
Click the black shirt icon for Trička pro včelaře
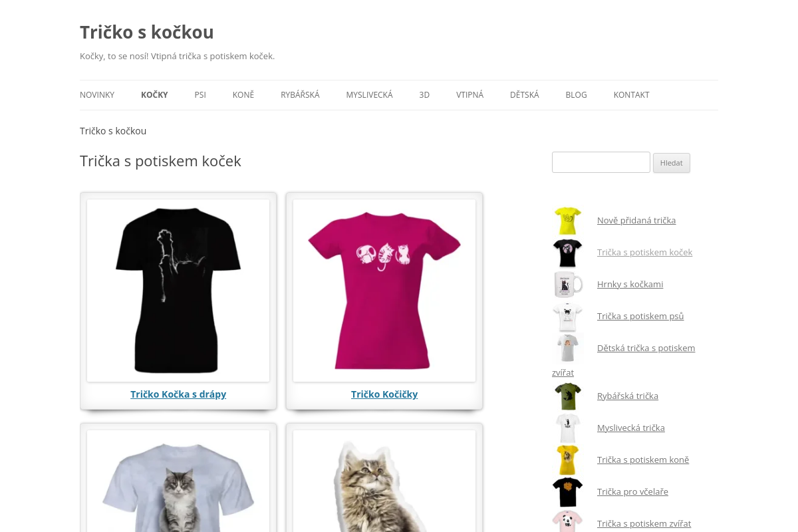coord(568,491)
